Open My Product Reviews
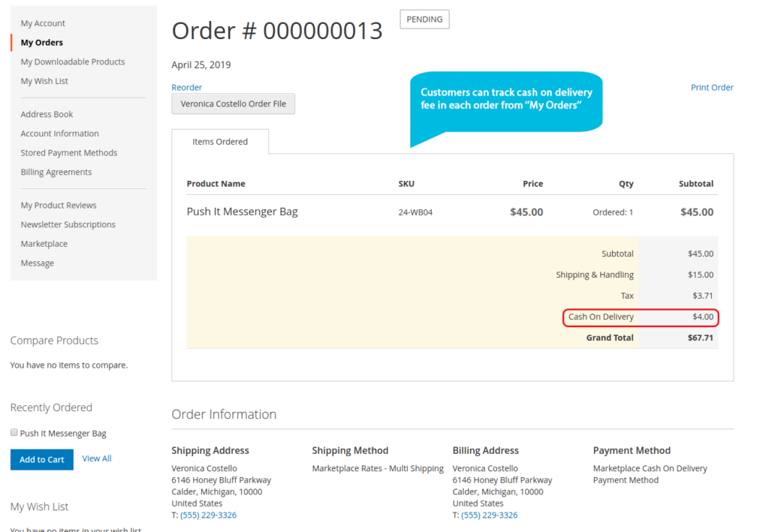The height and width of the screenshot is (532, 769). (59, 206)
